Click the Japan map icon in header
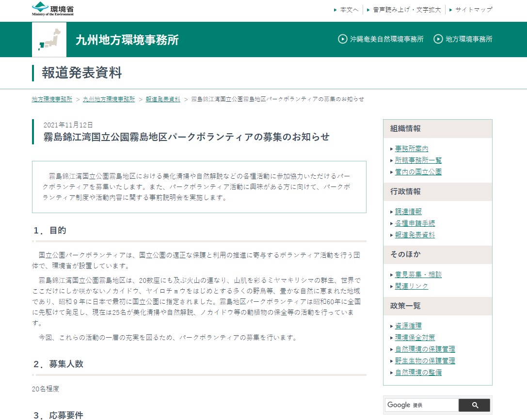 tap(49, 39)
